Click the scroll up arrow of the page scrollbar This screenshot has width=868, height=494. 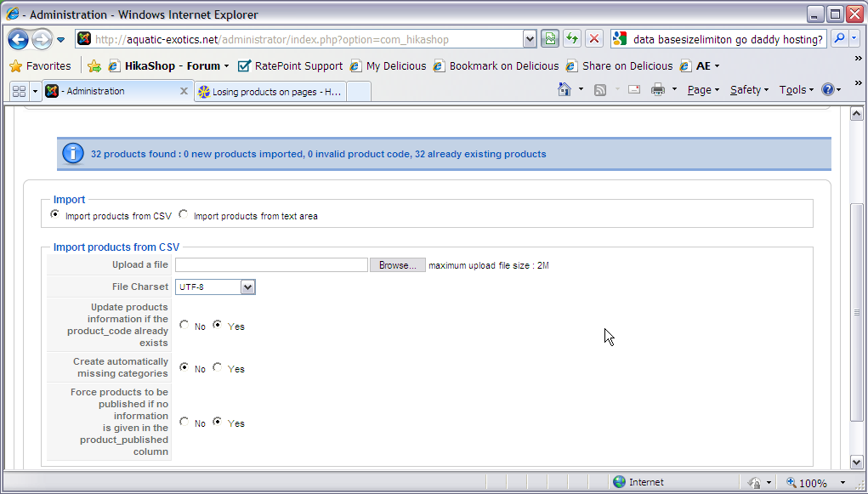856,114
